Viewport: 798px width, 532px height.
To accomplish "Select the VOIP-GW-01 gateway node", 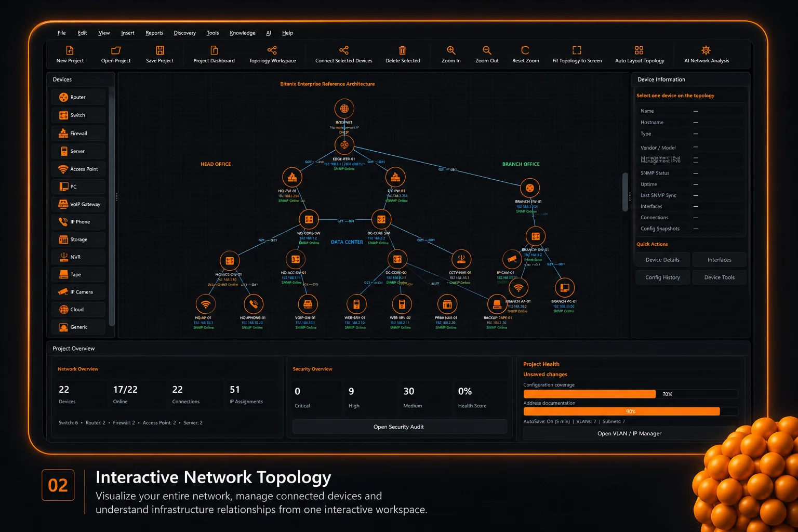I will click(x=308, y=304).
